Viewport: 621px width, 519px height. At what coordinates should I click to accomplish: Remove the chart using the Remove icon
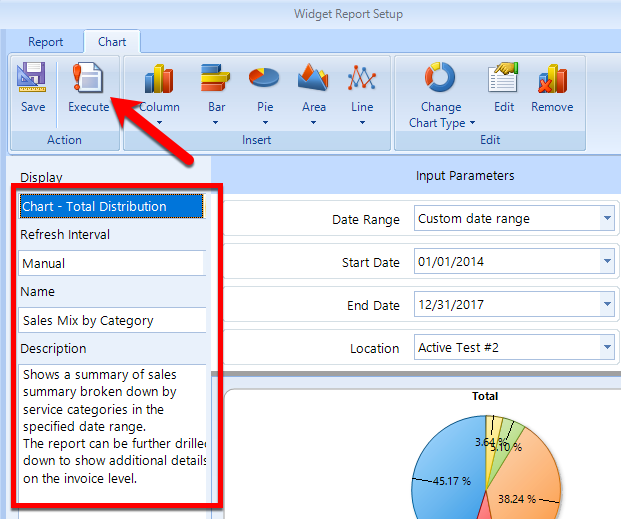[552, 88]
